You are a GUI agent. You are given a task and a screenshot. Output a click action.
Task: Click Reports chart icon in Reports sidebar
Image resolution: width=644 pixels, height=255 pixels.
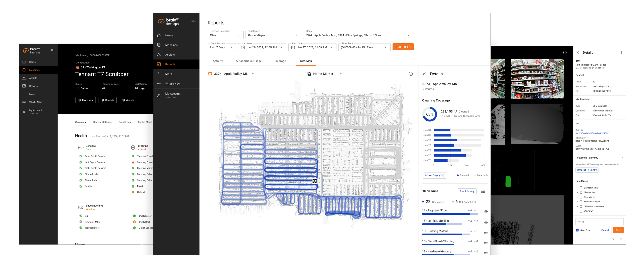(x=159, y=64)
